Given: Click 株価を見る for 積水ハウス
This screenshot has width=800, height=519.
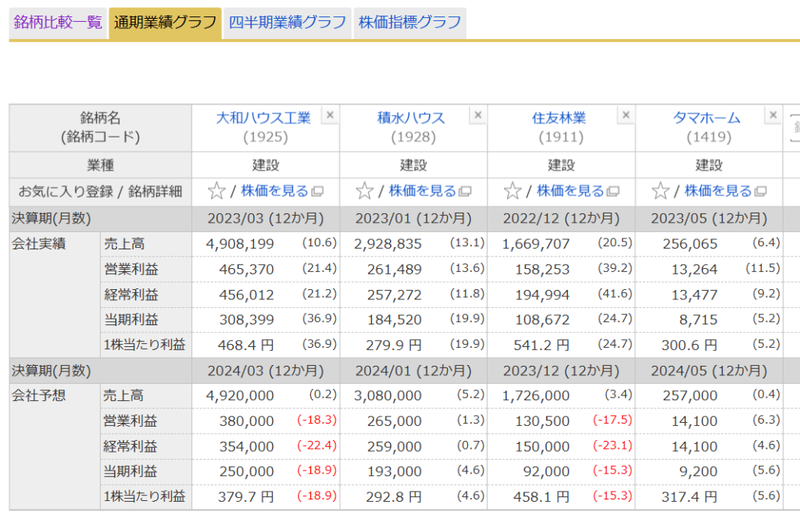Looking at the screenshot, I should pyautogui.click(x=422, y=191).
